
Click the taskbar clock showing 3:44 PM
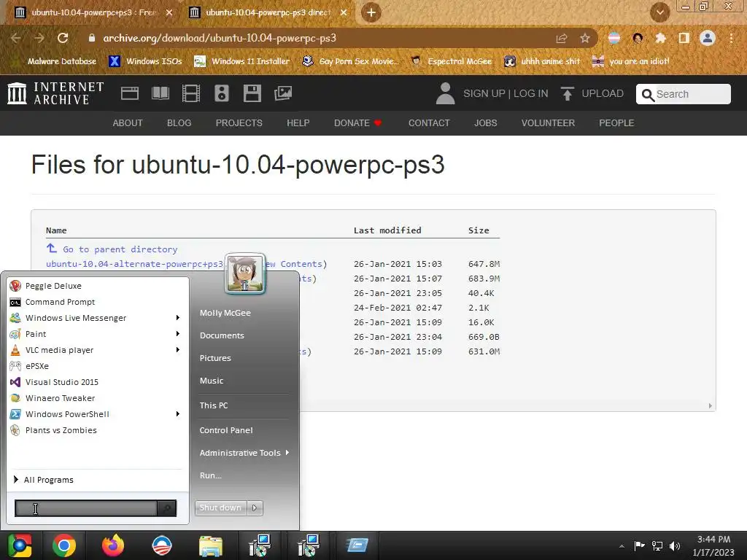tap(713, 545)
